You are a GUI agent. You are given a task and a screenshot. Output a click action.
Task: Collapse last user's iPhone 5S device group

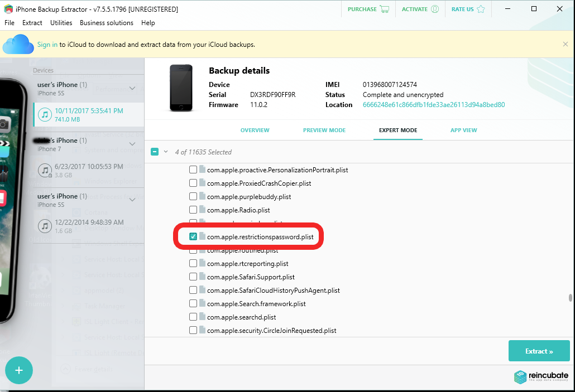[132, 200]
